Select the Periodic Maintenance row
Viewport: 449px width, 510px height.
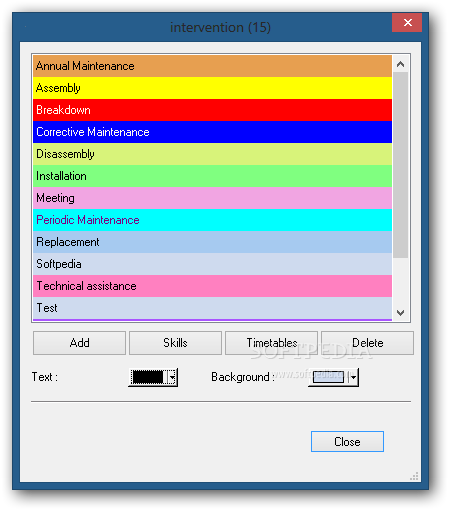[x=212, y=220]
